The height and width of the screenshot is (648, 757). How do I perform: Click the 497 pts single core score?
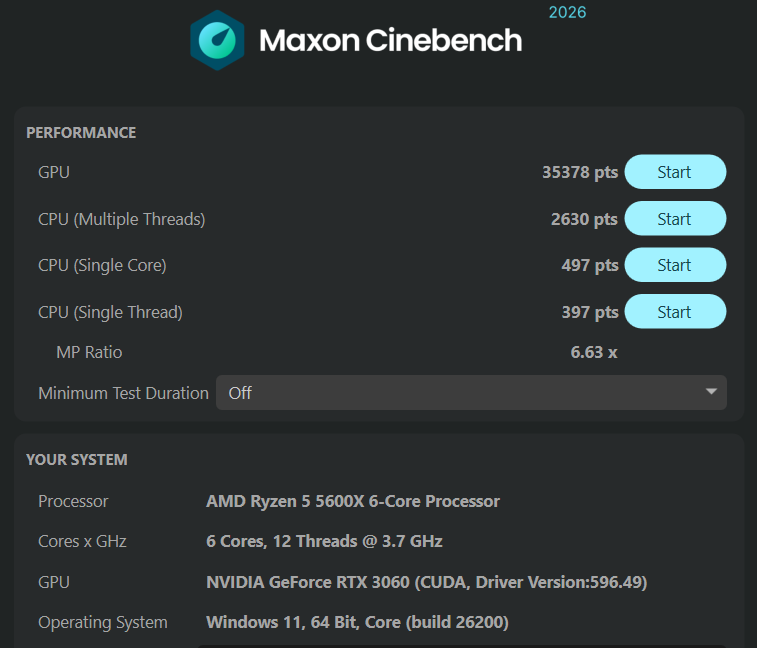589,266
